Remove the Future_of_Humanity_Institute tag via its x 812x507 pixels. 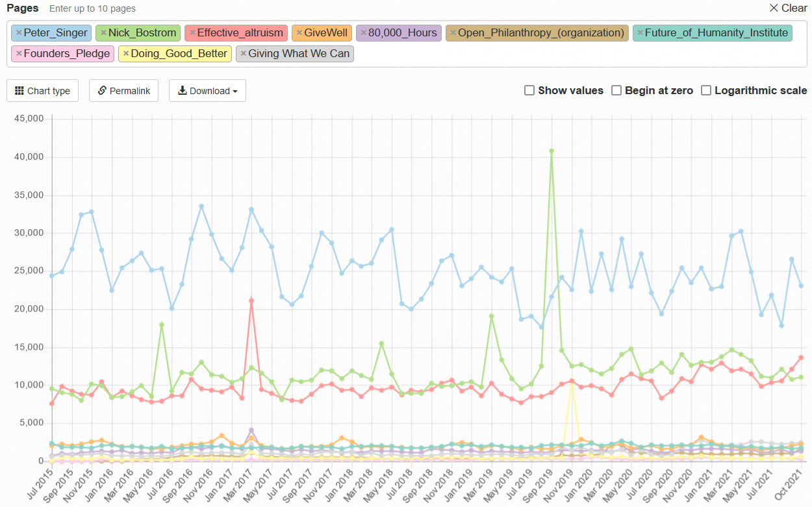point(641,32)
